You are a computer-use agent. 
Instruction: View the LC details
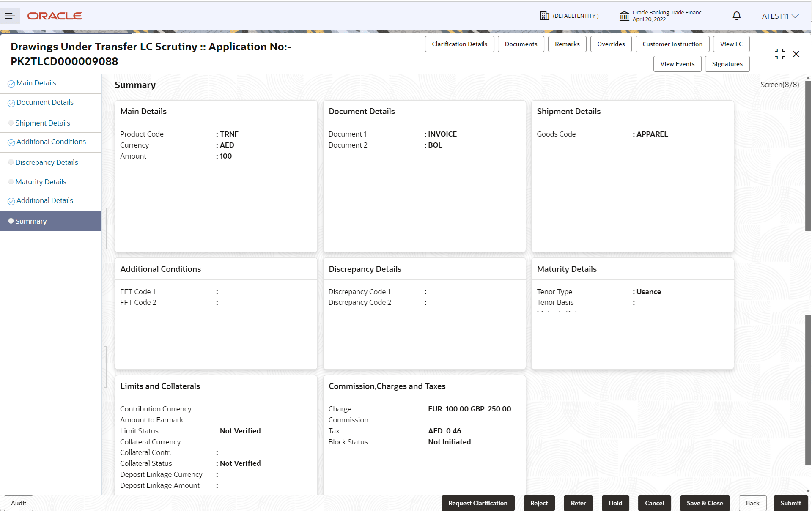(x=731, y=44)
